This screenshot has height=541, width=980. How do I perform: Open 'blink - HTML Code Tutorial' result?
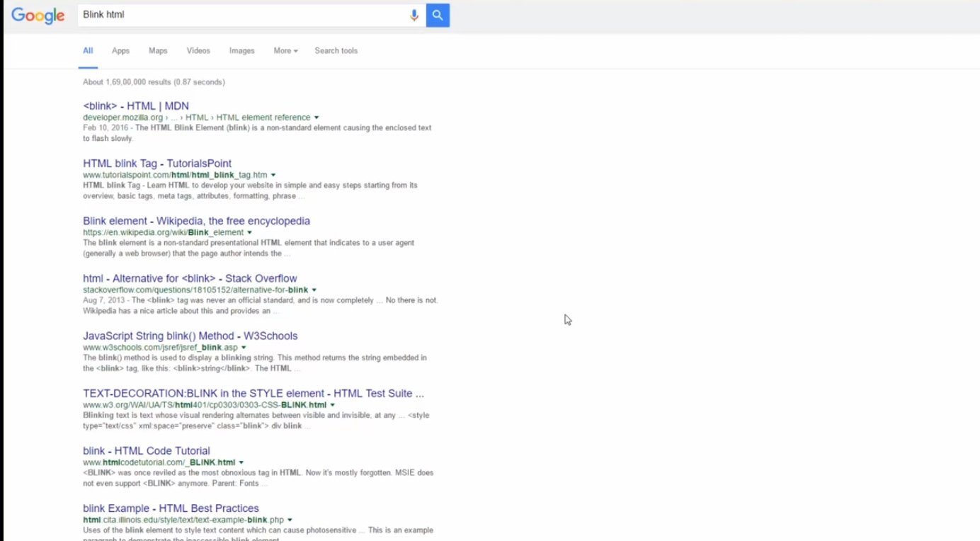147,450
